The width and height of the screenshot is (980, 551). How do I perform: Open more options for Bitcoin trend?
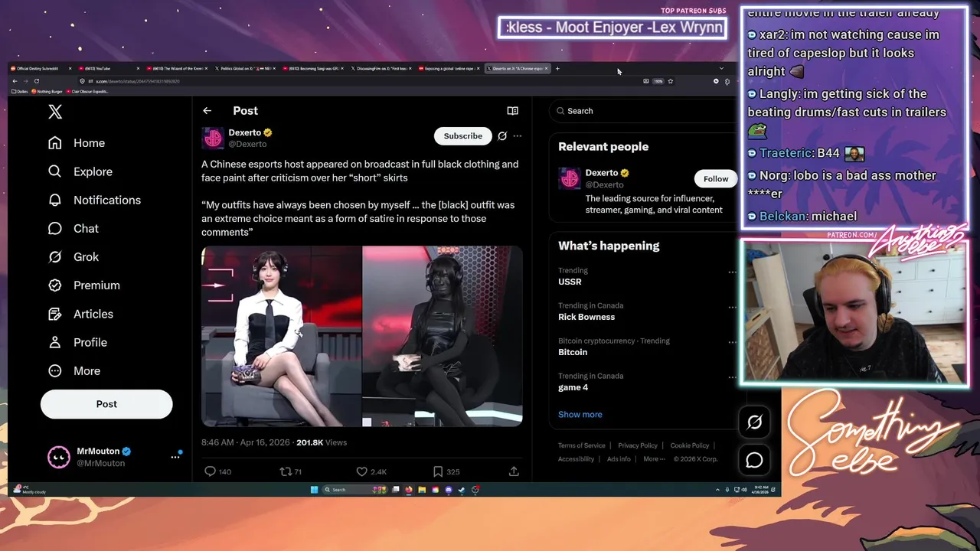732,342
